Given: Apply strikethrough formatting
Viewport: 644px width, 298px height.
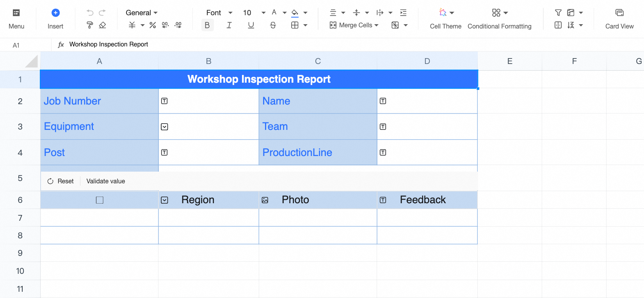Looking at the screenshot, I should coord(273,25).
